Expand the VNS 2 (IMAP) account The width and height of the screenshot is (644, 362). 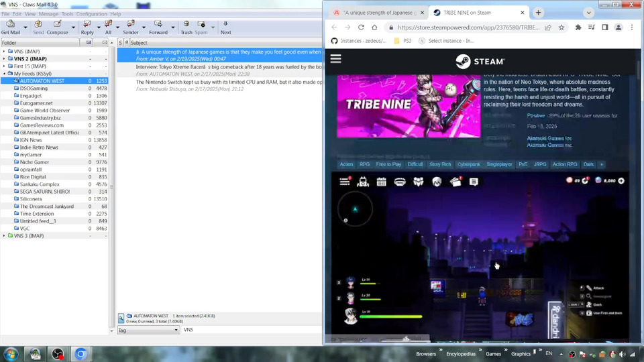point(4,59)
